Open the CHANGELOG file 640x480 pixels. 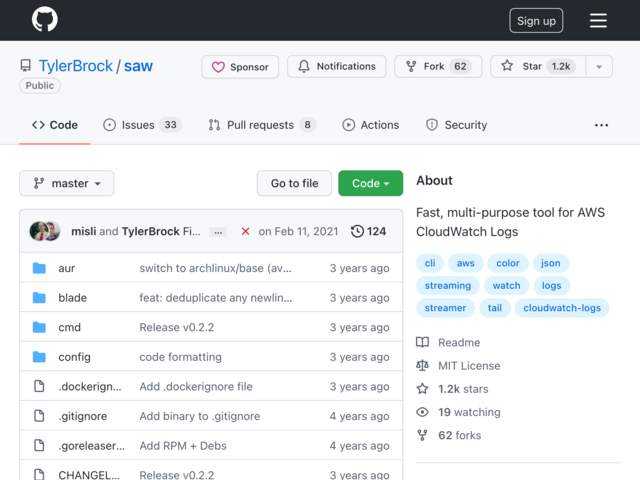[x=89, y=475]
